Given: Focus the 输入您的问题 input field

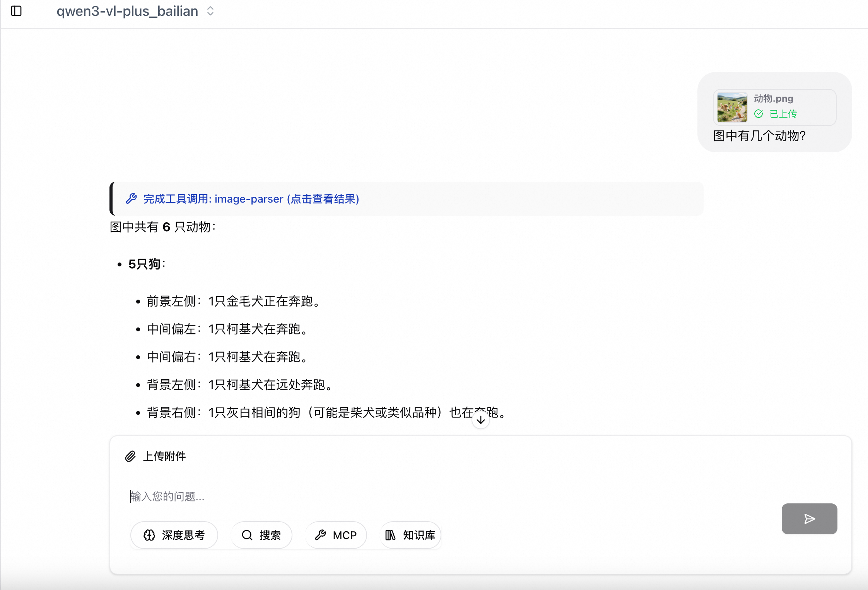Looking at the screenshot, I should coord(449,496).
